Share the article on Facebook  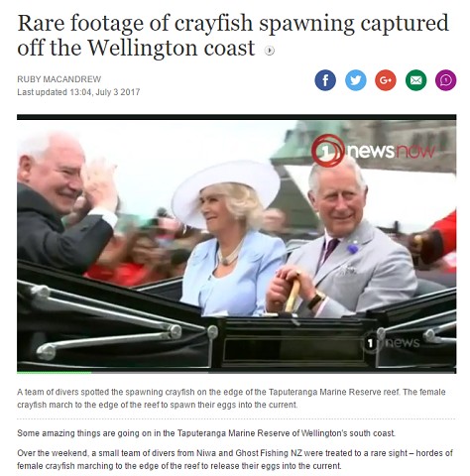[325, 80]
